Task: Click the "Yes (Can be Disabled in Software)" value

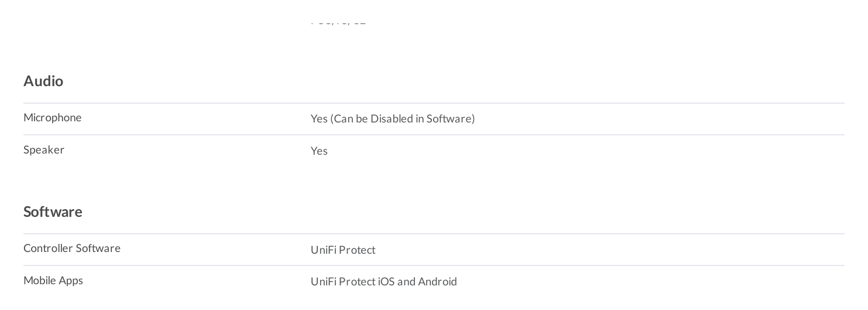Action: pos(393,119)
